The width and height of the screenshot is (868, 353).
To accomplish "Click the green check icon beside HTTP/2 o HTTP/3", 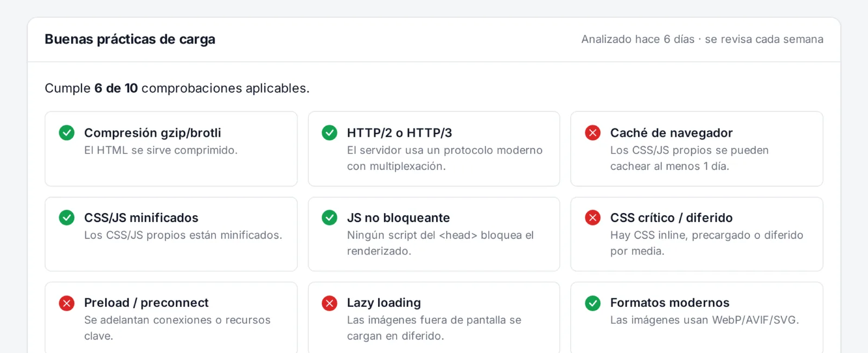I will pos(329,133).
